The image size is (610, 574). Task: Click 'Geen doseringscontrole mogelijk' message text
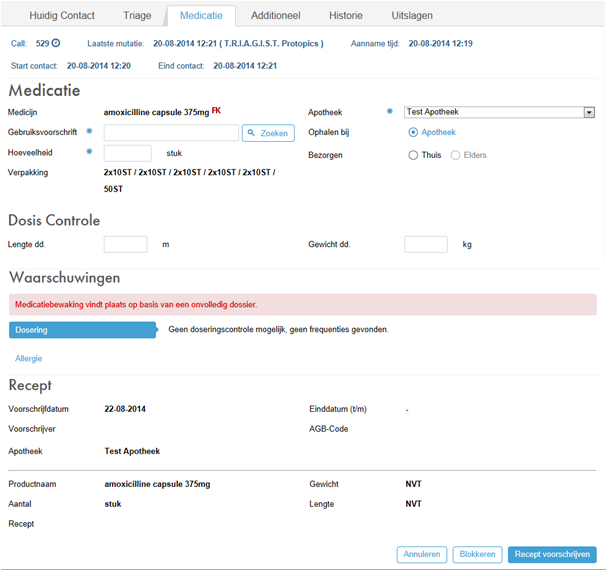(278, 330)
